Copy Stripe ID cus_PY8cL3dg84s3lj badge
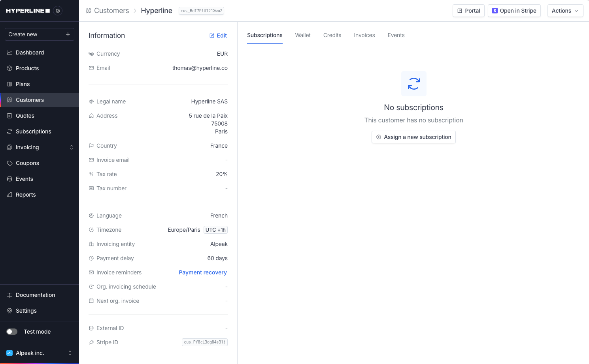The height and width of the screenshot is (364, 589). click(205, 342)
